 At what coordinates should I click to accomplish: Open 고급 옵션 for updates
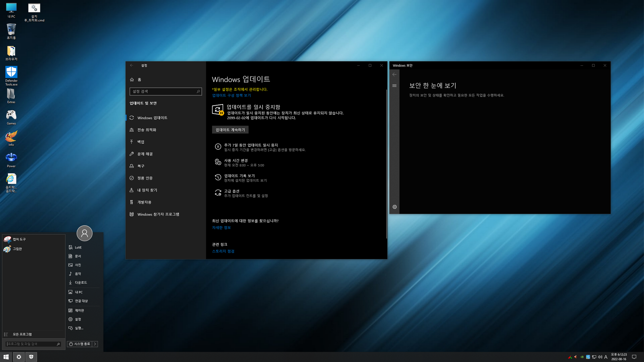(241, 193)
